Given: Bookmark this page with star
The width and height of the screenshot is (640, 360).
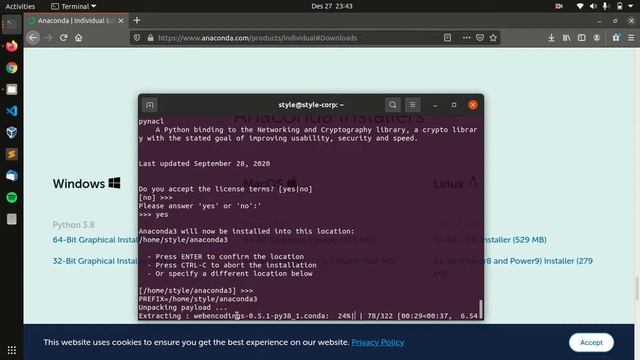Looking at the screenshot, I should [493, 38].
